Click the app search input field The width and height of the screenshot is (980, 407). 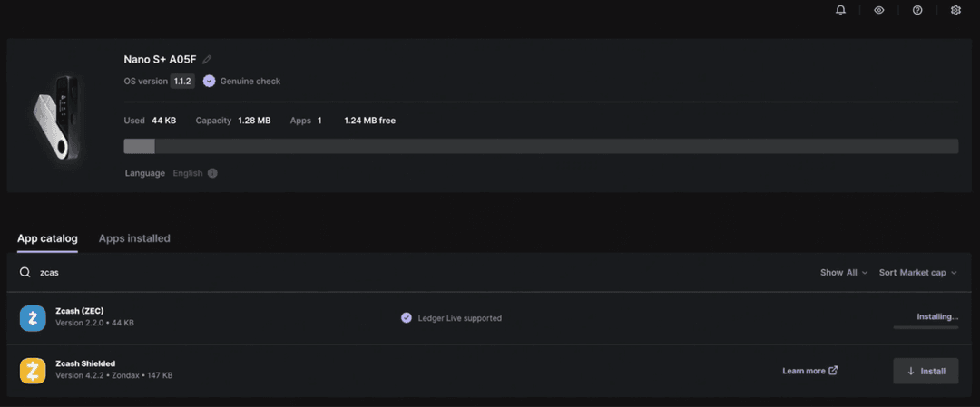pyautogui.click(x=363, y=272)
